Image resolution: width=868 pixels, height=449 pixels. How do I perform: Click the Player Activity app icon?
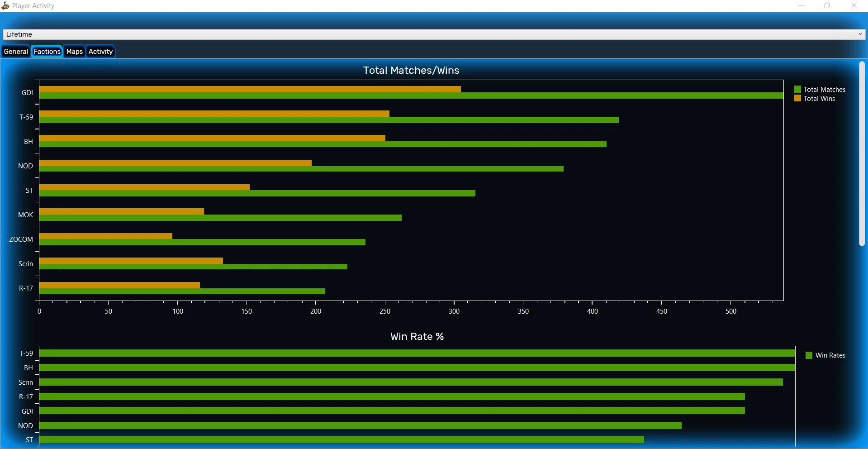coord(5,6)
